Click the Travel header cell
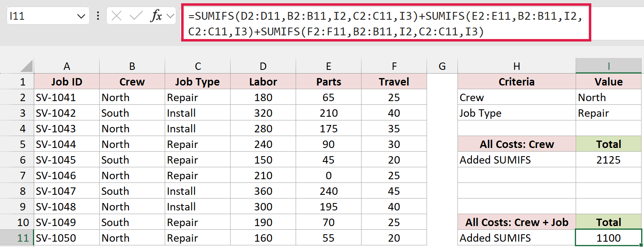The width and height of the screenshot is (644, 247). 394,82
